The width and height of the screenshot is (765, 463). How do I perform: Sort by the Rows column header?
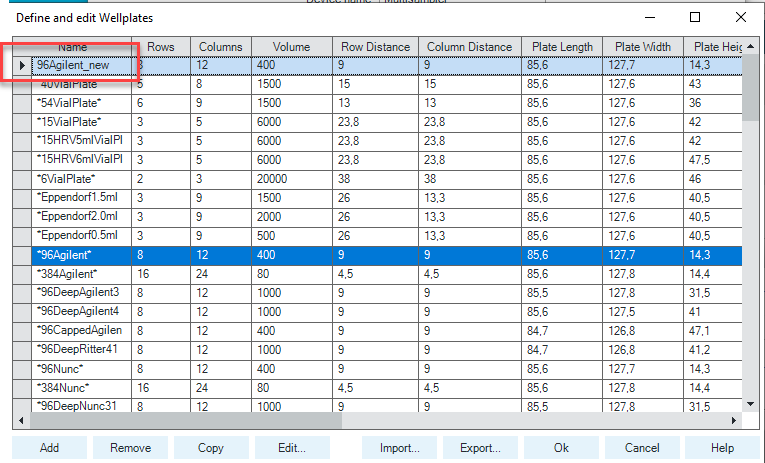click(161, 47)
